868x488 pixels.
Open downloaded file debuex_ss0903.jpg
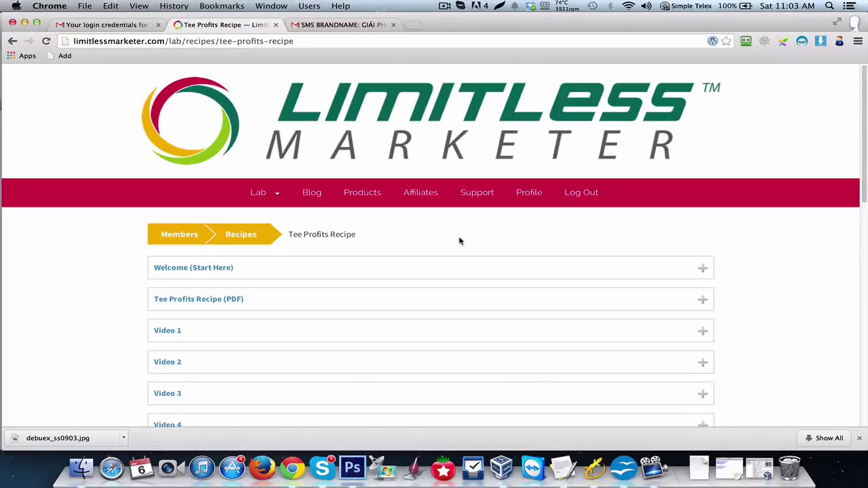pyautogui.click(x=58, y=438)
